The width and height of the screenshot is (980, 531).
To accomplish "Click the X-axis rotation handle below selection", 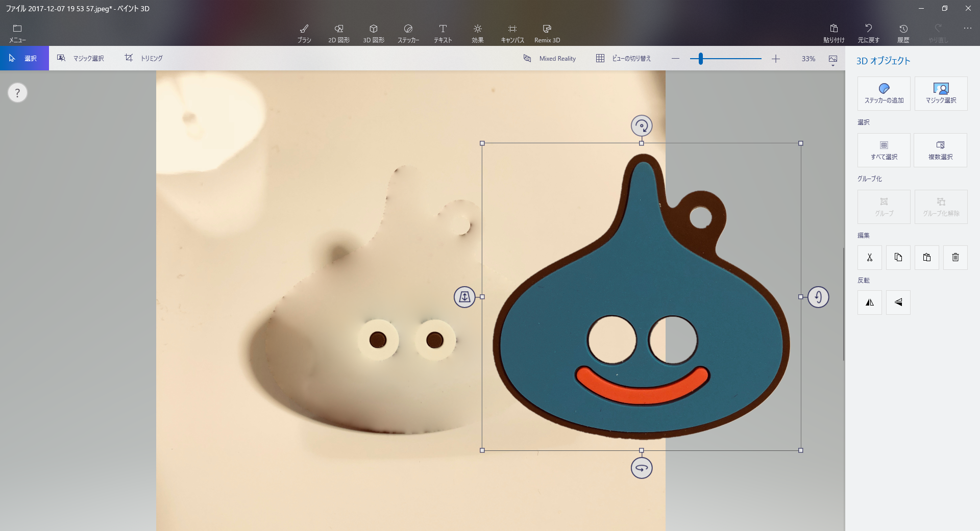I will click(x=642, y=468).
